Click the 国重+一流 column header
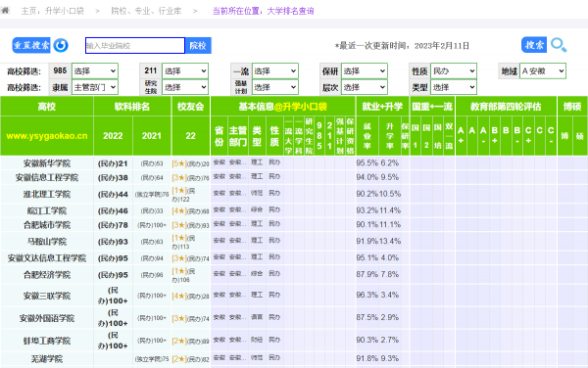 [432, 107]
